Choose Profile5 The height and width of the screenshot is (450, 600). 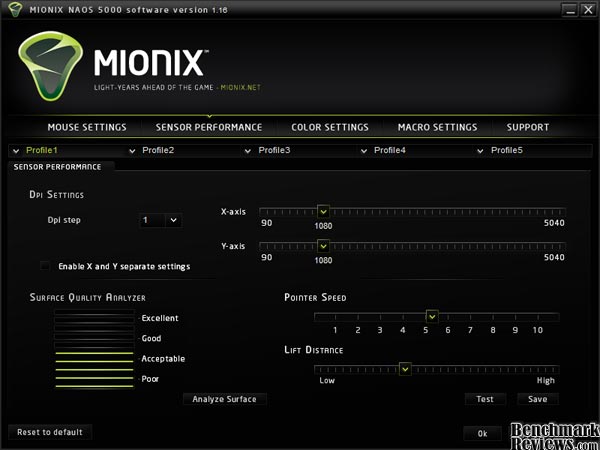pos(507,150)
